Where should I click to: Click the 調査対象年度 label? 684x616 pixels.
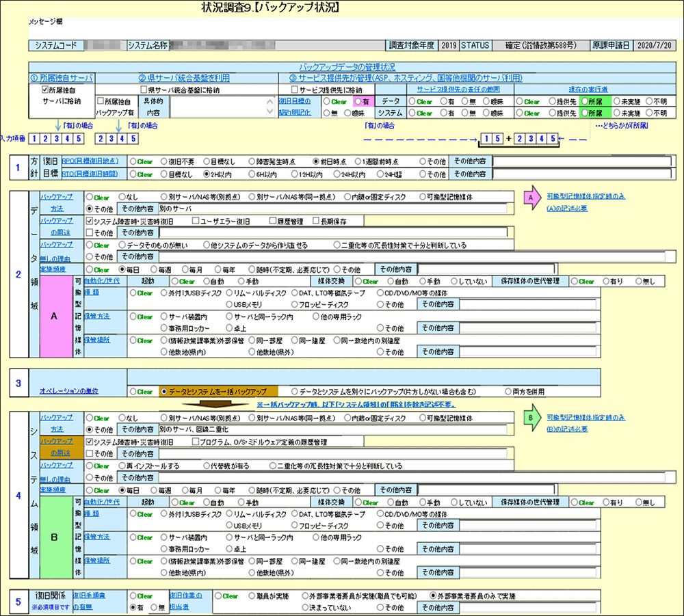412,45
